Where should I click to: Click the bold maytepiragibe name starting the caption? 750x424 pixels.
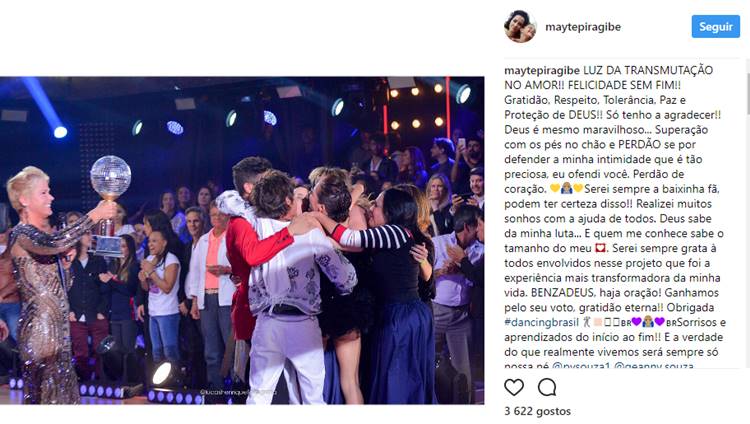click(x=542, y=70)
